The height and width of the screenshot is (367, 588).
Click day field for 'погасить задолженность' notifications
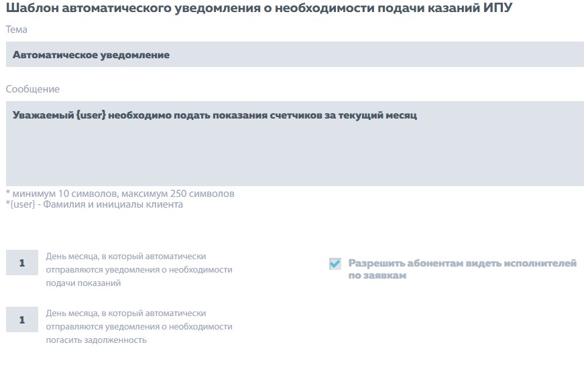click(22, 319)
